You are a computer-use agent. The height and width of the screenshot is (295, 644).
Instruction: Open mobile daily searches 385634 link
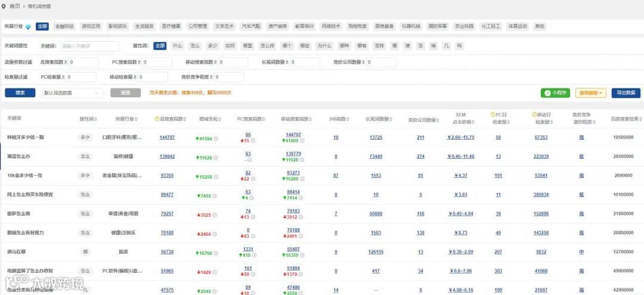tap(541, 195)
